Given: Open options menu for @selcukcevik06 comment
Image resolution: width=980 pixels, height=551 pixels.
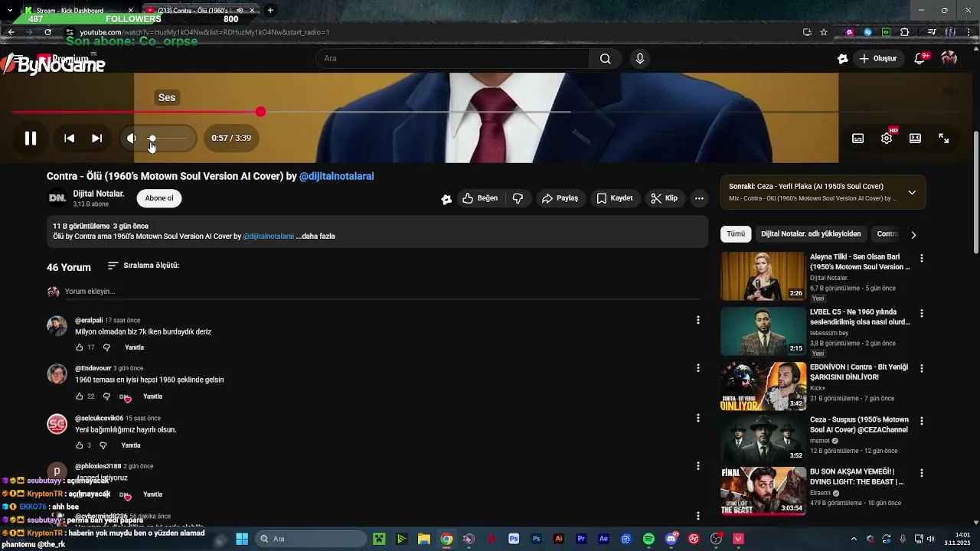Looking at the screenshot, I should [697, 418].
